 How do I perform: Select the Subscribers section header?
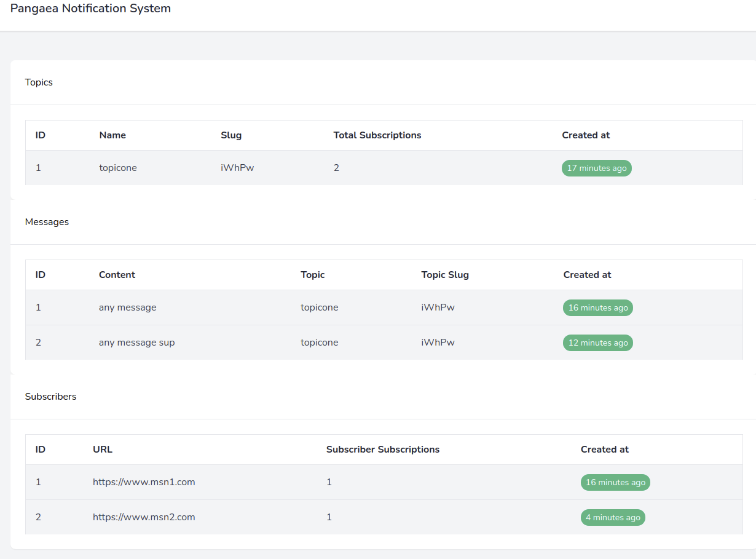50,396
